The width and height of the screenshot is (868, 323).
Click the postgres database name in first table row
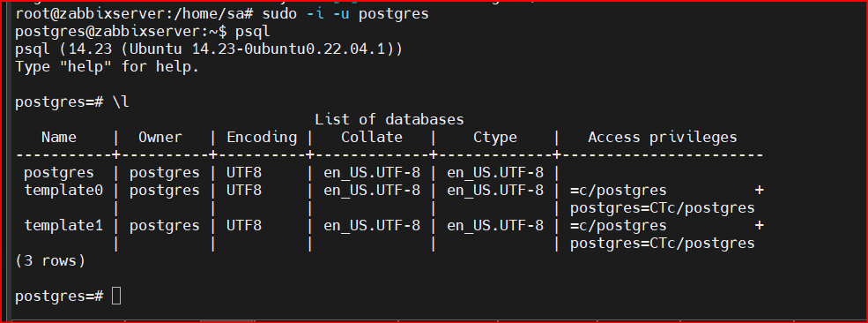pos(59,173)
